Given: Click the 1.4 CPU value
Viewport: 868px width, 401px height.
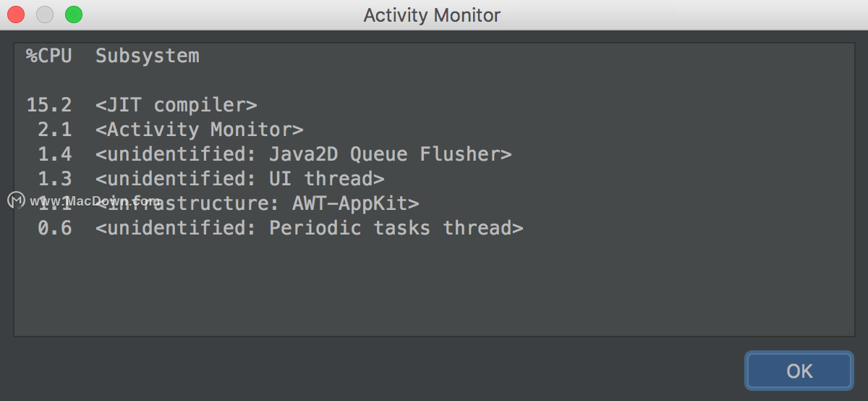Looking at the screenshot, I should pos(55,154).
